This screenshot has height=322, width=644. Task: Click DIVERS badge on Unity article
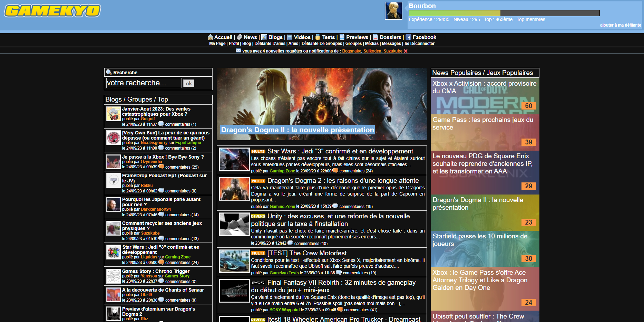pyautogui.click(x=258, y=216)
